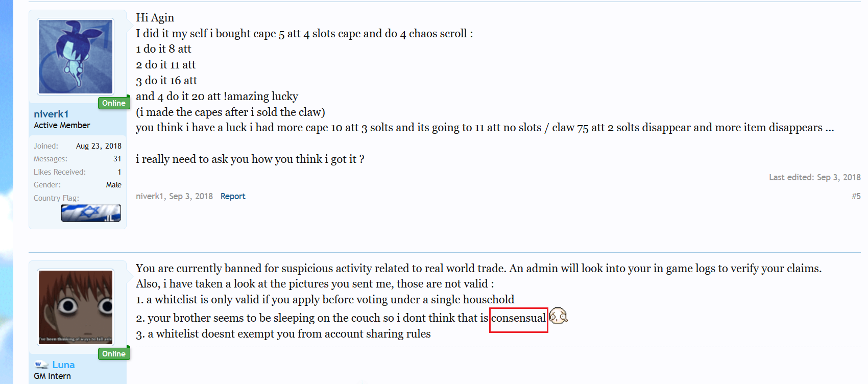Image resolution: width=868 pixels, height=384 pixels.
Task: Report niverk1's post
Action: [233, 196]
